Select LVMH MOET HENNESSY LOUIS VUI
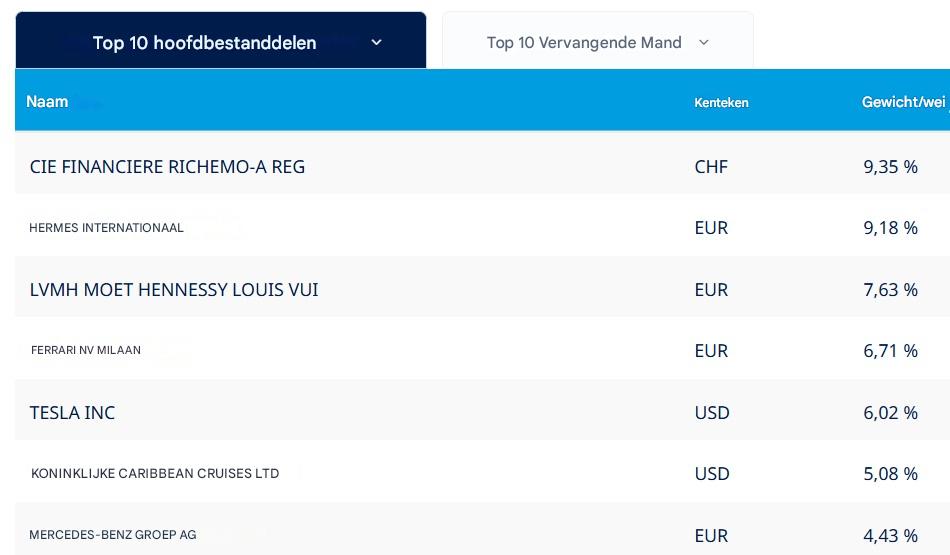 pos(174,290)
